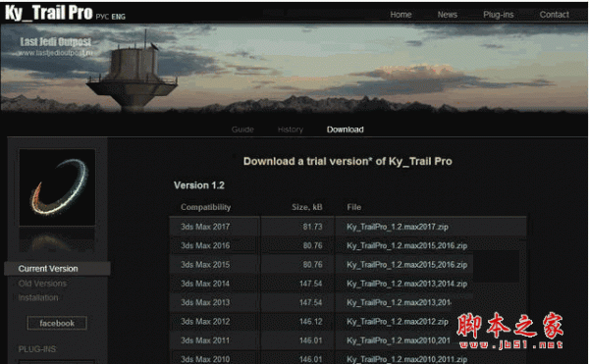Open the Home navigation link
Viewport: 589px width, 364px height.
click(x=401, y=15)
